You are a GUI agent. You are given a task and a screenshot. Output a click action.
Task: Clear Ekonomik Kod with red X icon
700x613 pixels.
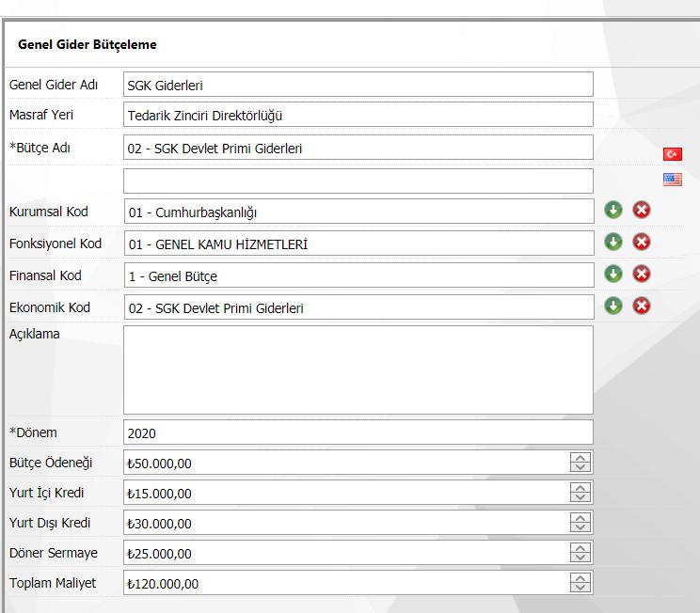click(x=642, y=306)
